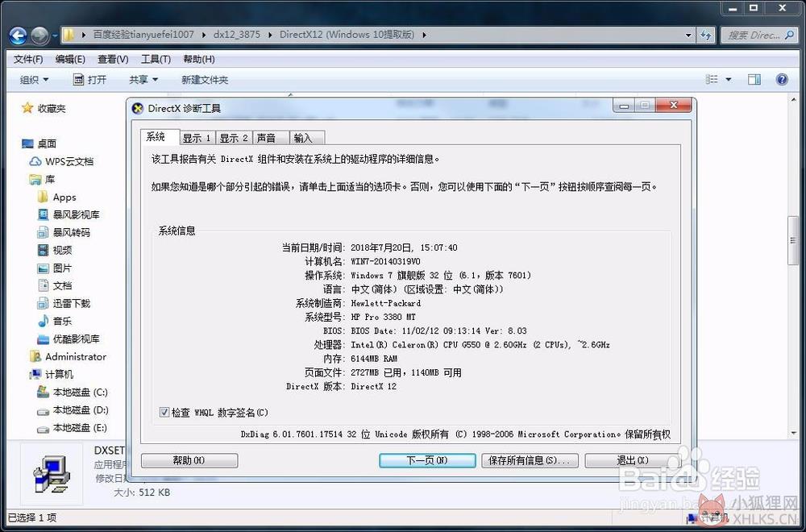The height and width of the screenshot is (532, 806).
Task: Open the 帮助(H) menu in Explorer
Action: click(x=199, y=59)
